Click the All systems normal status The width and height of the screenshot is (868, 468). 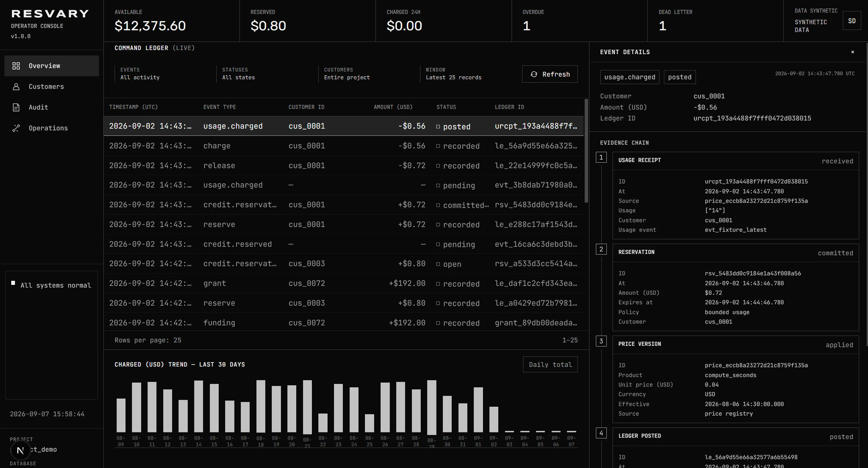tap(52, 285)
